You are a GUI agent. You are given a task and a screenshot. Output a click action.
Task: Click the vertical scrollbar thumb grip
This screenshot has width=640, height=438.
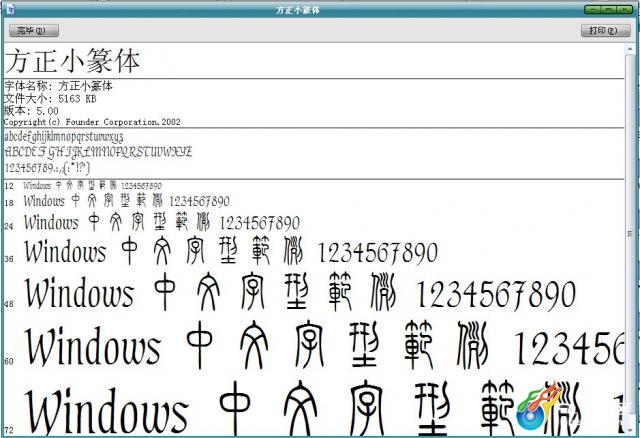coord(630,233)
